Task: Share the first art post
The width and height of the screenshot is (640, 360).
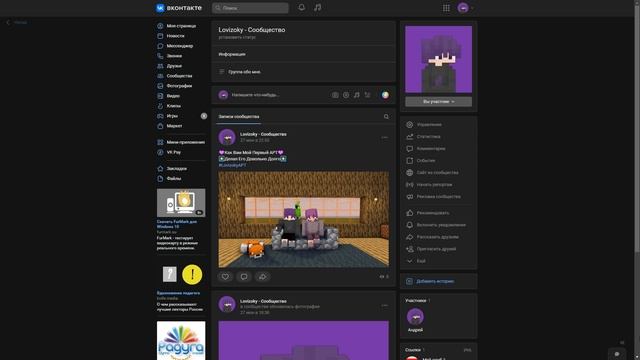Action: tap(262, 277)
